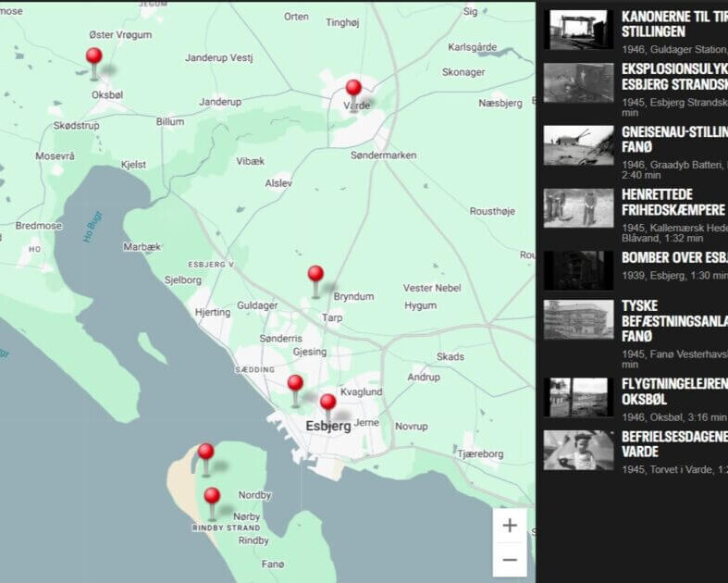Open Tyske Befæstningsanlæg Fanø thumbnail
Viewport: 728px width, 583px height.
578,319
